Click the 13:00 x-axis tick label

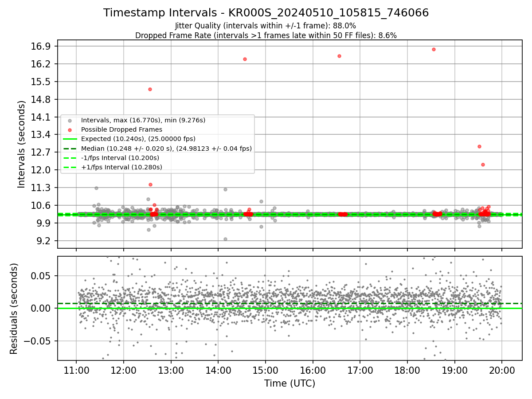171,371
